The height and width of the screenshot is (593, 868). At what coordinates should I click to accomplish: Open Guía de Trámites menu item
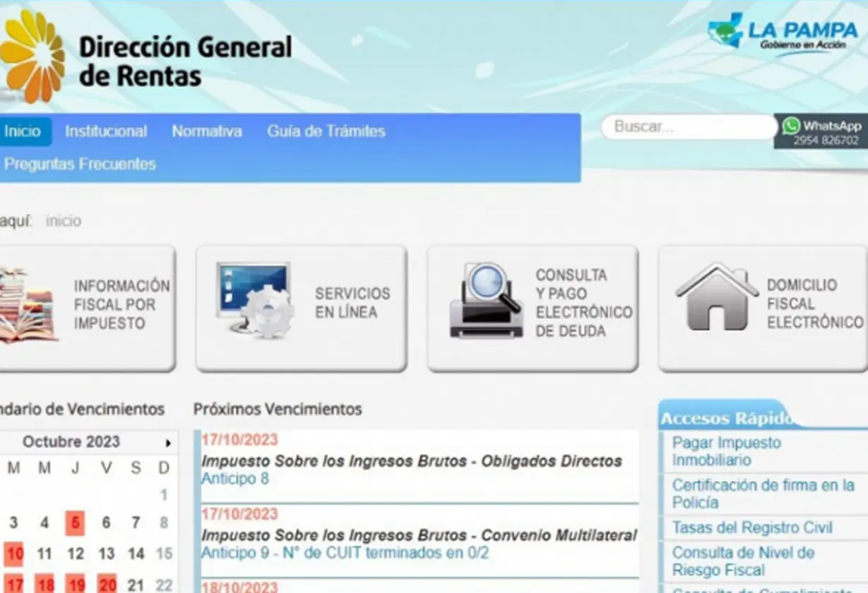326,131
